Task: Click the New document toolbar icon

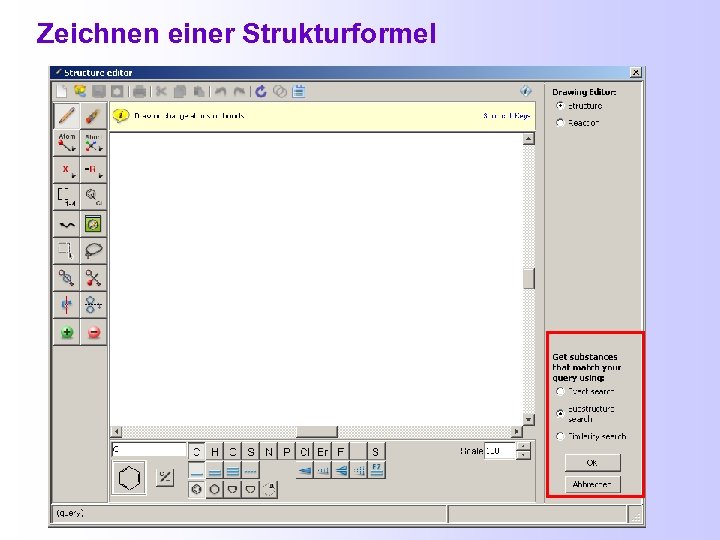Action: coord(62,91)
